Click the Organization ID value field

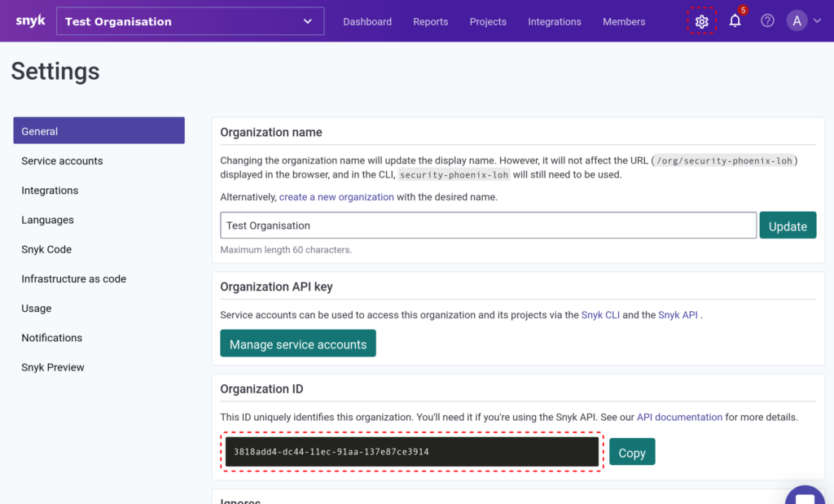412,452
